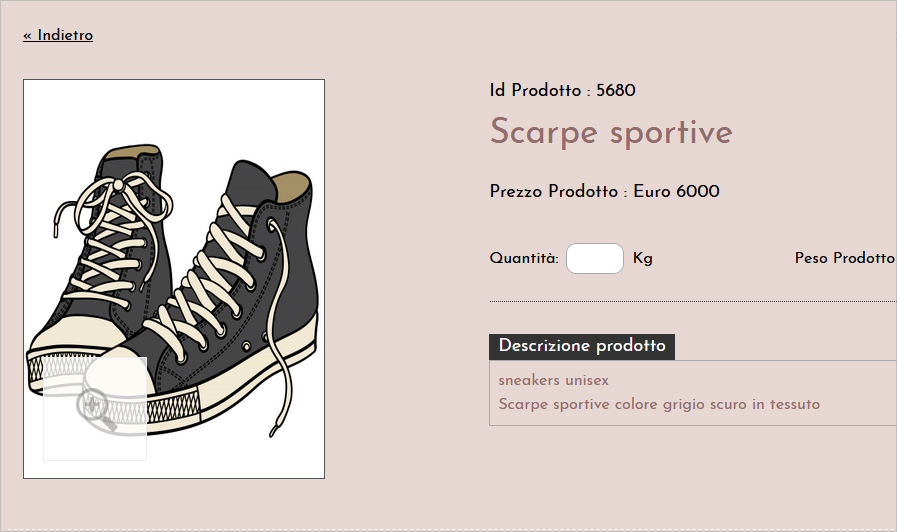Click the right sneaker's metal side eyelets

click(x=247, y=345)
